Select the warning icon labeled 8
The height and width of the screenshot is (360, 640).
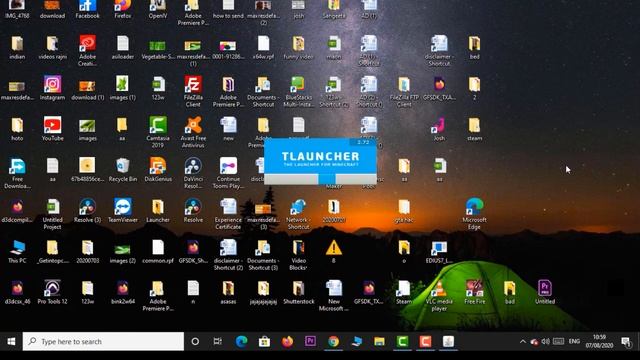333,251
